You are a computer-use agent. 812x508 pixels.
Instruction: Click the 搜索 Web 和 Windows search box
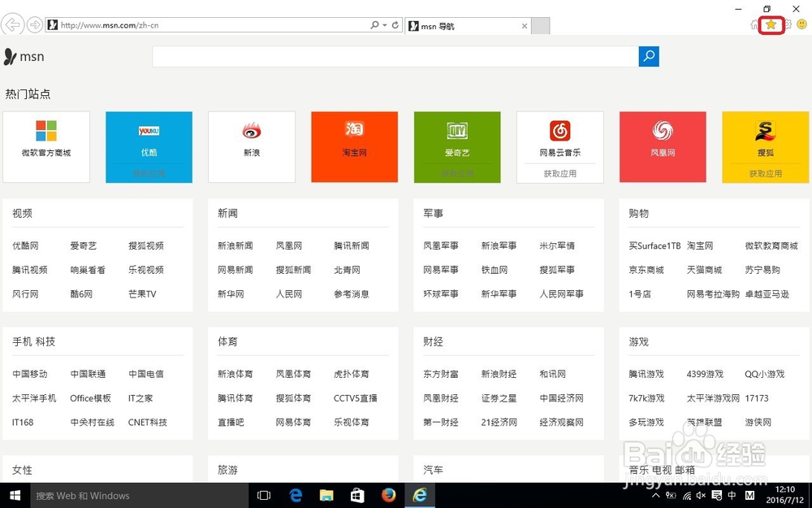click(x=140, y=496)
